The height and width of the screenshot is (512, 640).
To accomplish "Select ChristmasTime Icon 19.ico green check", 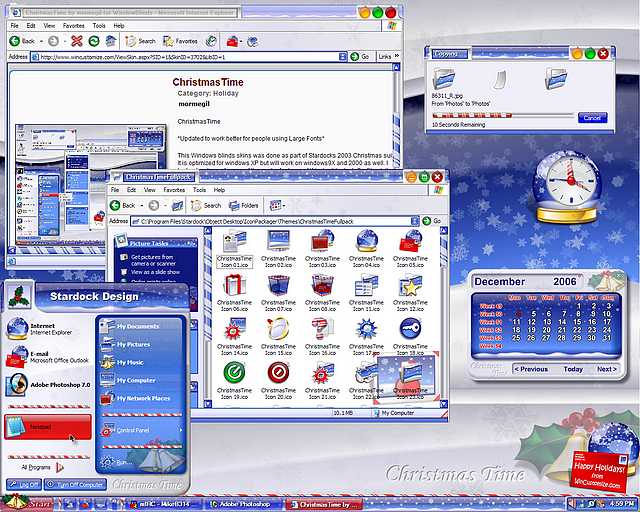I will (235, 380).
